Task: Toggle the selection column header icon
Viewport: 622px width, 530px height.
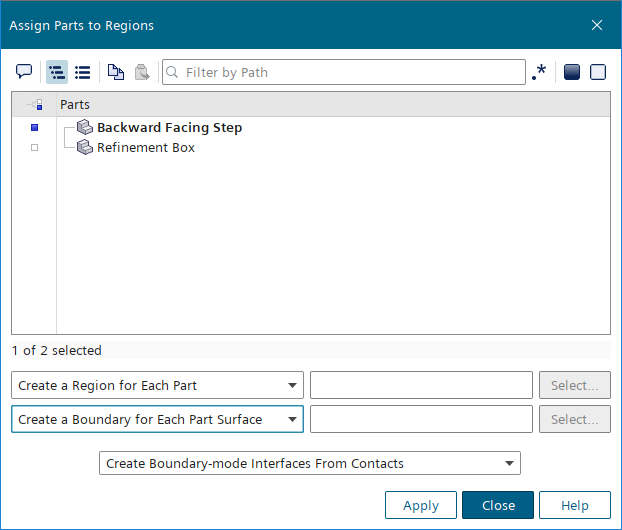Action: tap(34, 104)
